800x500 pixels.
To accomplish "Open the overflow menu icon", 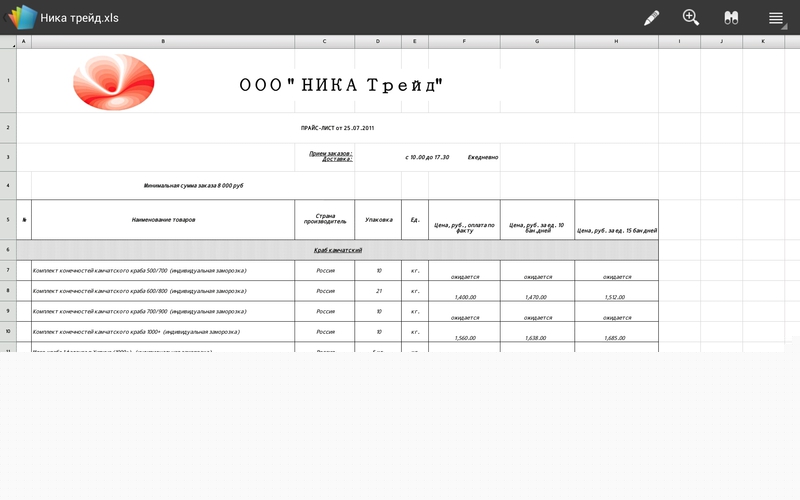I will [776, 18].
